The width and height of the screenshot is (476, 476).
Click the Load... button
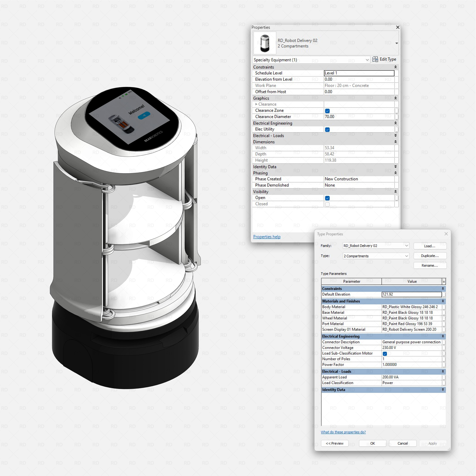(x=430, y=246)
